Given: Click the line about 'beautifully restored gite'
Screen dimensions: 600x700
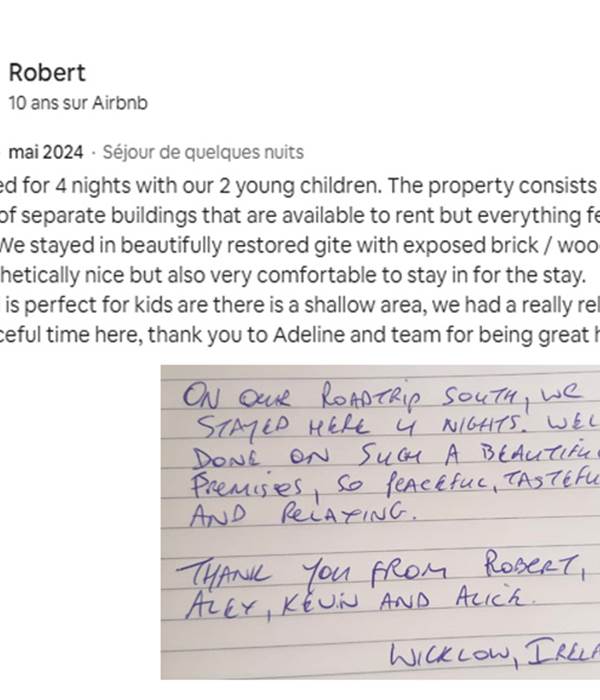Looking at the screenshot, I should (x=300, y=246).
